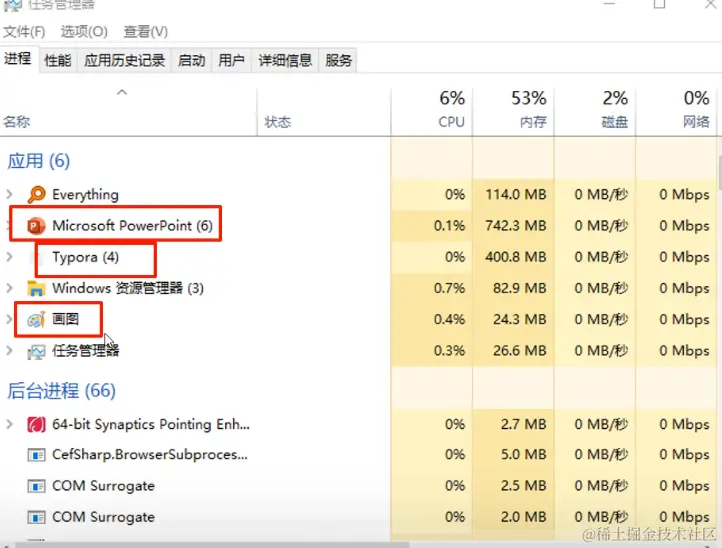Open the 查看(V) menu
Screen dimensions: 722x548
[146, 32]
